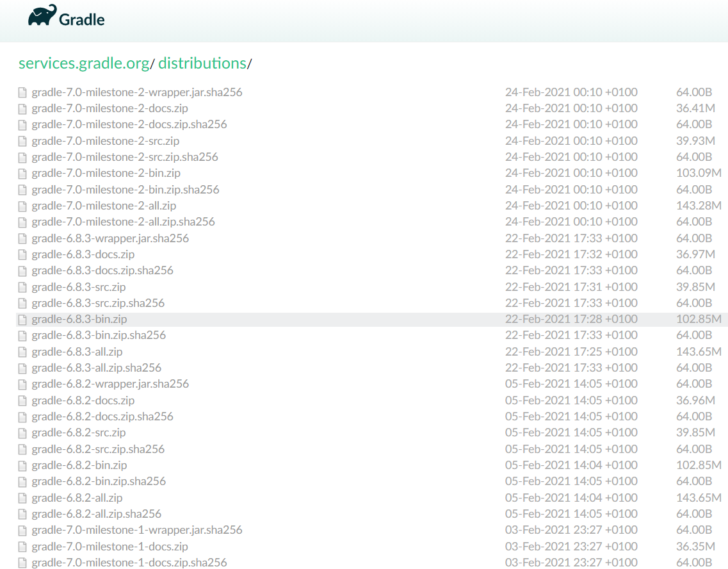Viewport: 728px width, 569px height.
Task: Download gradle-6.8.2-docs.zip
Action: (83, 400)
